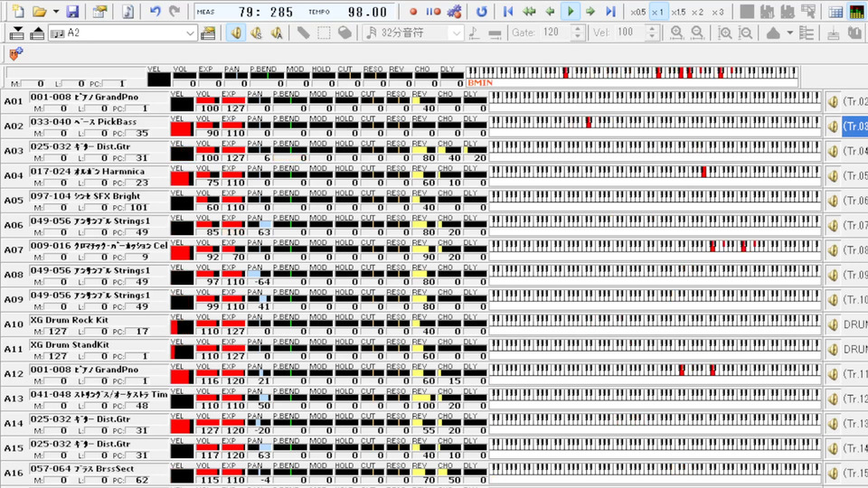
Task: Jump to the start of the song
Action: click(x=508, y=12)
